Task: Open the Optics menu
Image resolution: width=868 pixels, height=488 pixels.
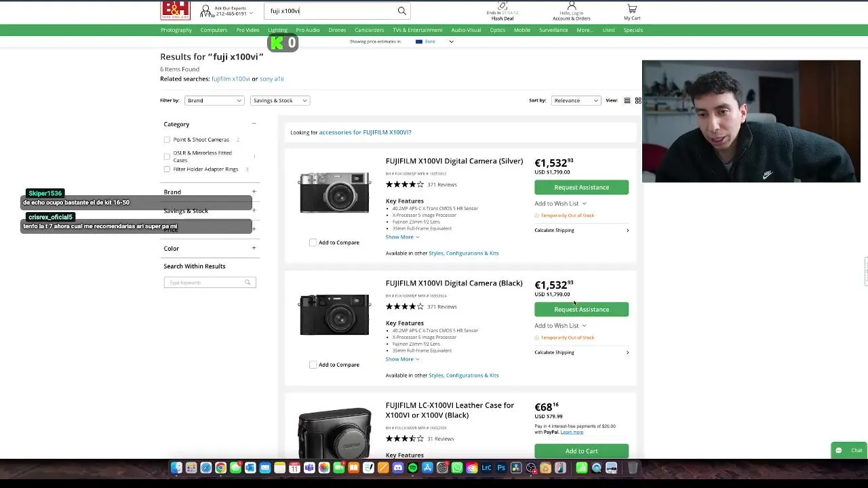Action: 498,30
